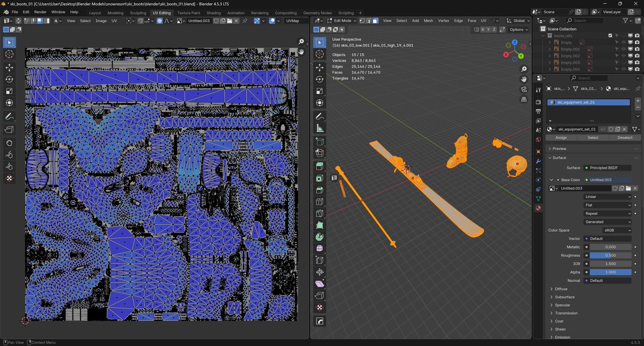Activate the Measure tool in 3D viewport

pyautogui.click(x=320, y=128)
